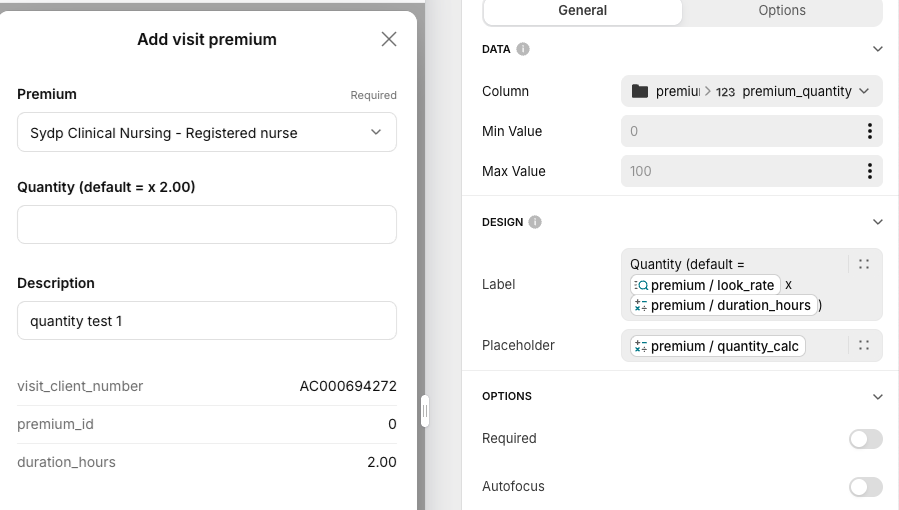
Task: Collapse the DESIGN section chevron
Action: (877, 222)
